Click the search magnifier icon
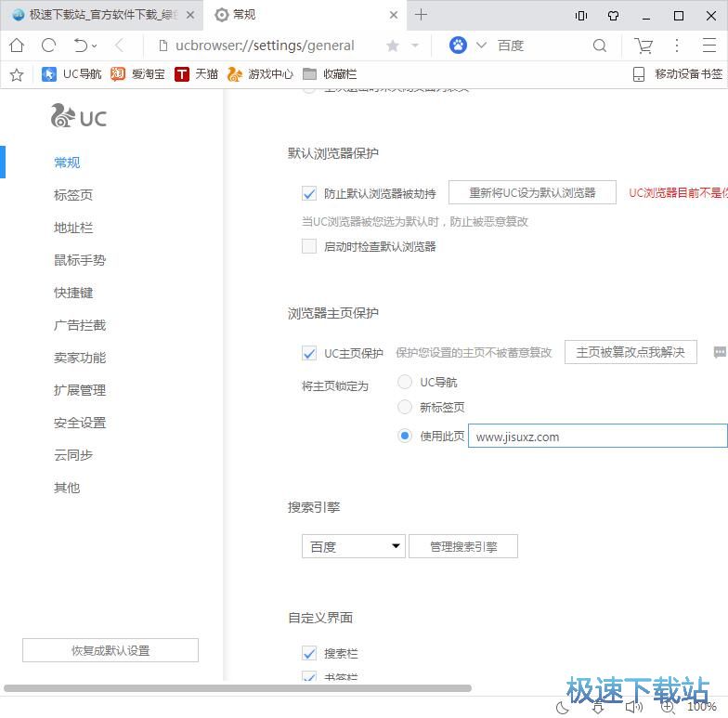The image size is (728, 718). click(600, 46)
